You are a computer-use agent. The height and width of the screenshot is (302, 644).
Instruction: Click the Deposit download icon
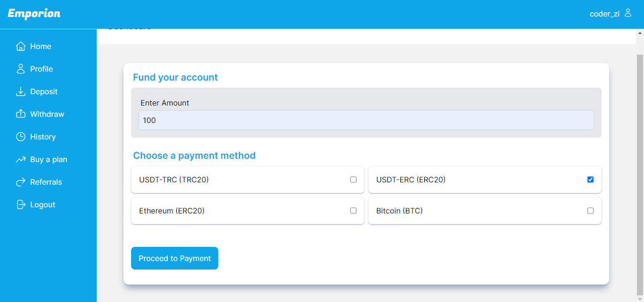pyautogui.click(x=21, y=91)
